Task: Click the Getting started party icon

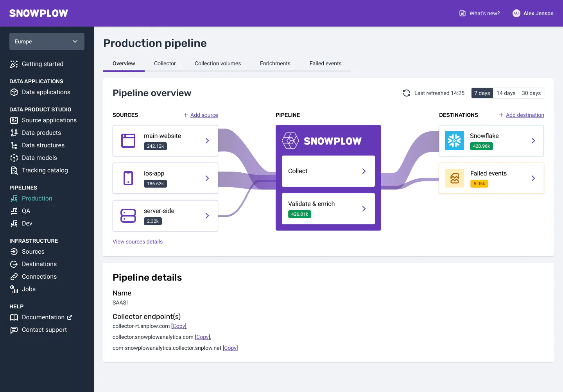Action: coord(14,64)
